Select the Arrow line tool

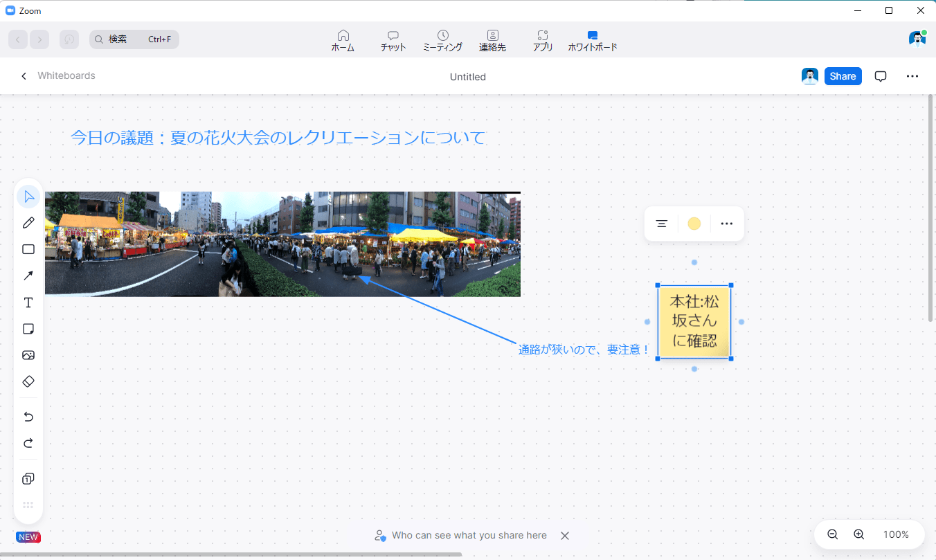pos(28,276)
